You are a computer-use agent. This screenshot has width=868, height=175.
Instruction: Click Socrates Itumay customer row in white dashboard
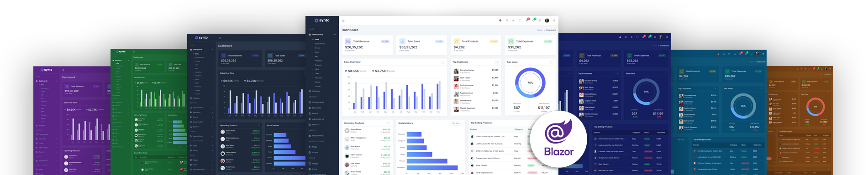click(x=476, y=71)
